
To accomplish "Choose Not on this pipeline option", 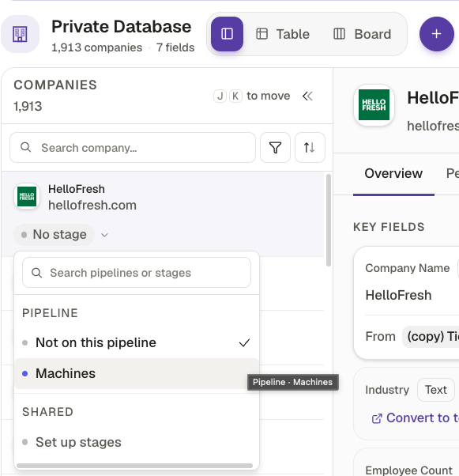I will point(137,342).
